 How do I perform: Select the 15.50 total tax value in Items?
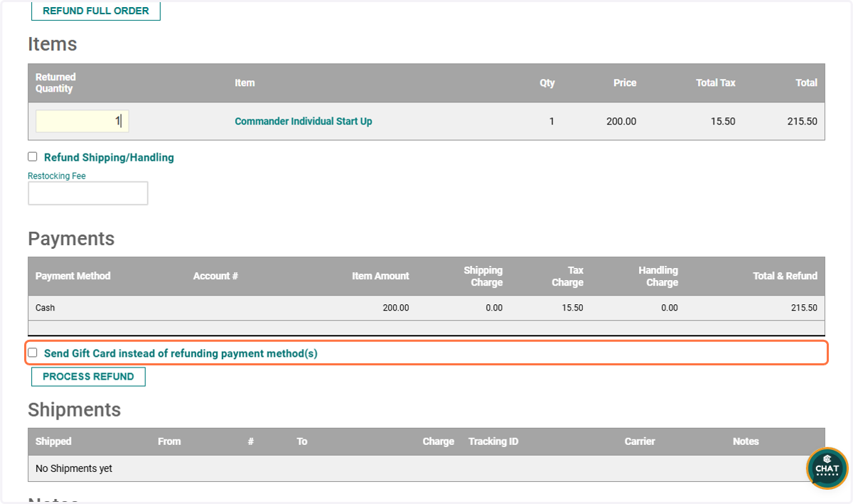click(723, 122)
